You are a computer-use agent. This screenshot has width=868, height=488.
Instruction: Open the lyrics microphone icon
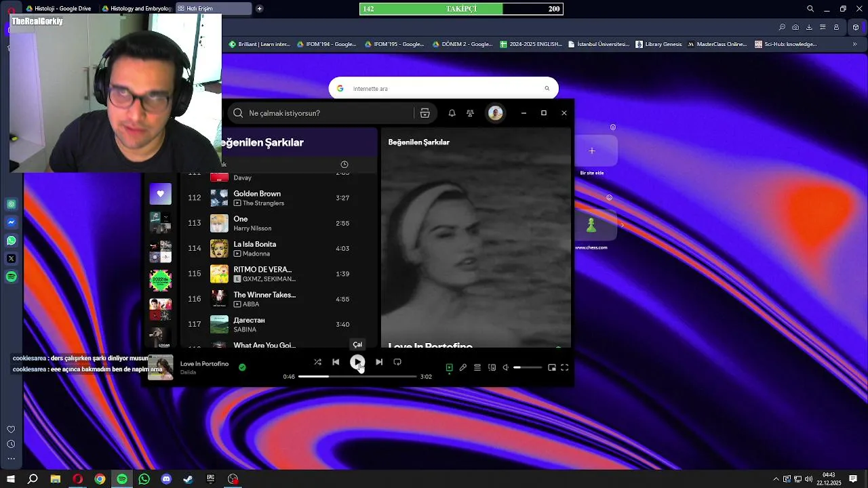pyautogui.click(x=463, y=367)
